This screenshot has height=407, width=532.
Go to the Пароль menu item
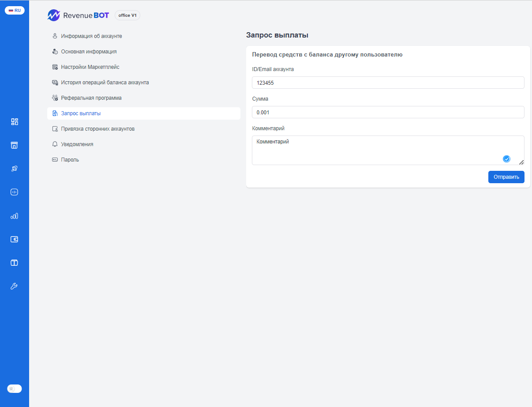[144, 160]
